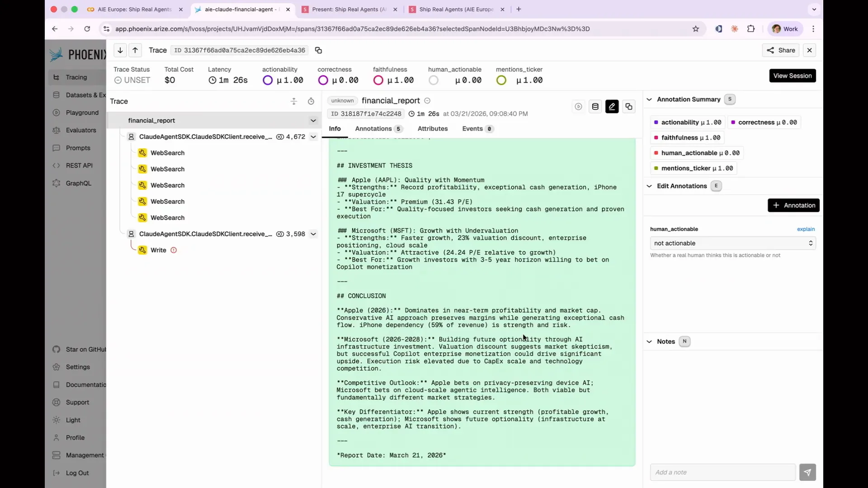Open a new browser tab
The image size is (868, 488).
pos(519,9)
